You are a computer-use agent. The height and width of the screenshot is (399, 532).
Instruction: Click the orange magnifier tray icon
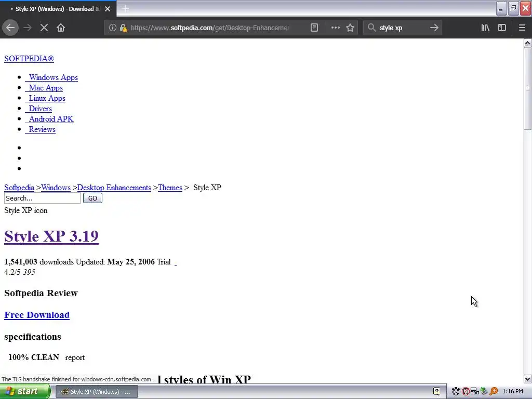pos(494,392)
